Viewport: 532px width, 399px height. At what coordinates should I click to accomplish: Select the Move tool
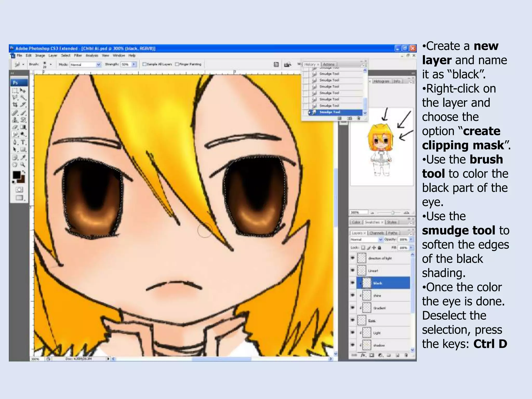pos(23,90)
